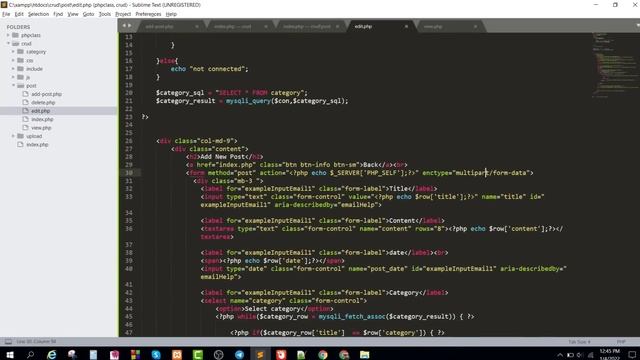Click line number 20 in gutter
Image resolution: width=640 pixels, height=360 pixels.
pyautogui.click(x=129, y=93)
